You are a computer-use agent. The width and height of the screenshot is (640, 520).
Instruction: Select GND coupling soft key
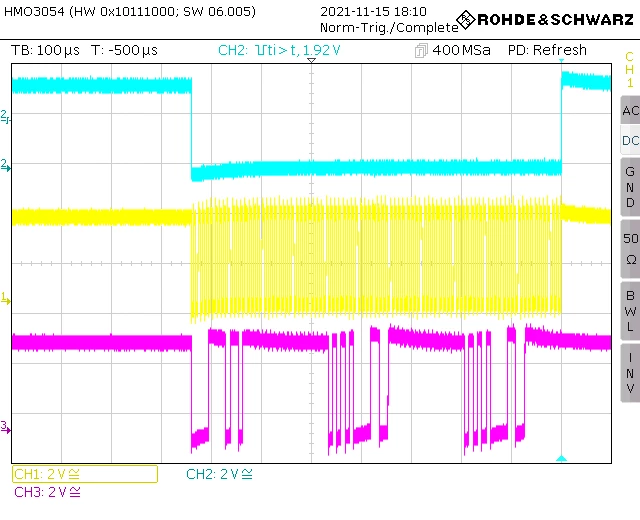coord(630,187)
